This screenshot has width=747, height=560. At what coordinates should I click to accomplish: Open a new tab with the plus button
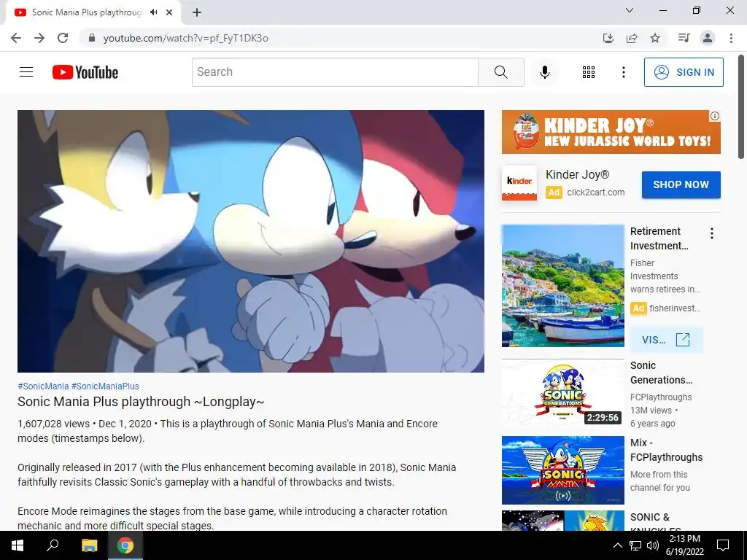(197, 13)
